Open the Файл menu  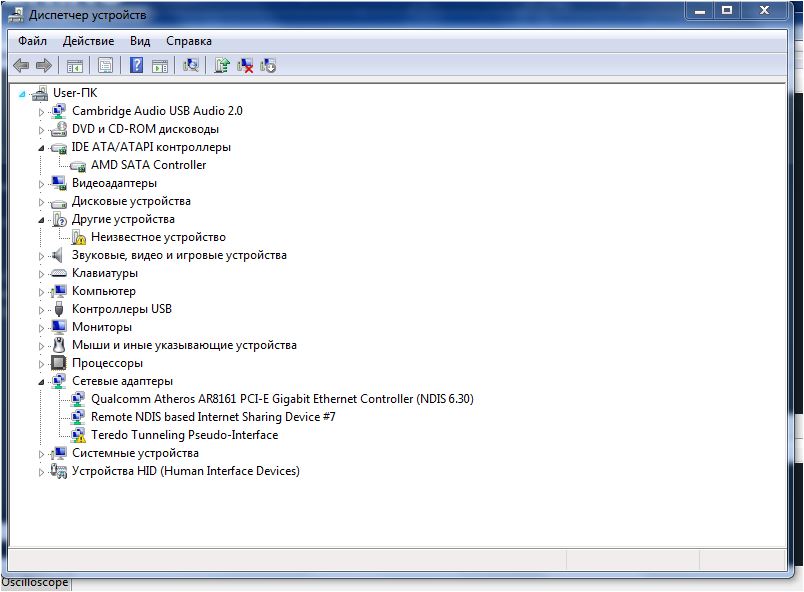point(32,41)
